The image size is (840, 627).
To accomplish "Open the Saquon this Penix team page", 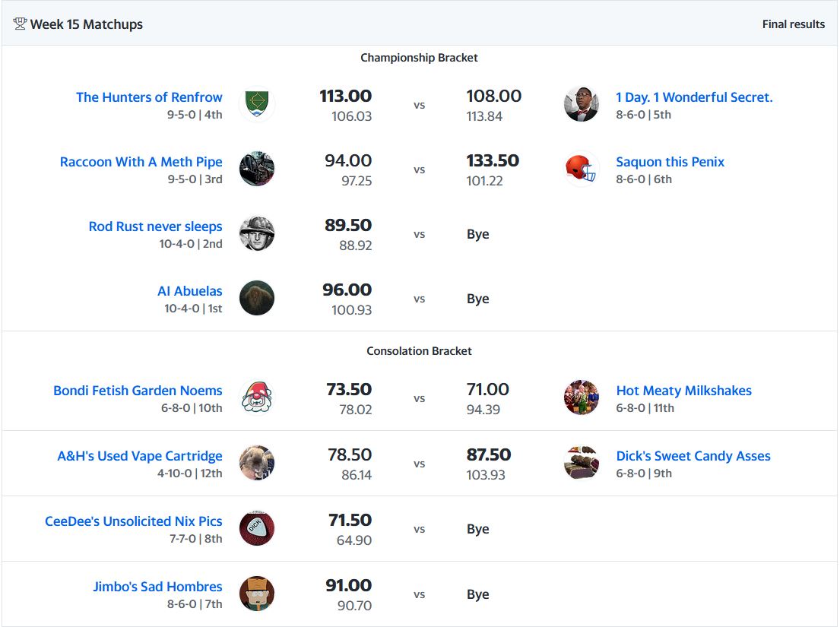I will (x=670, y=162).
